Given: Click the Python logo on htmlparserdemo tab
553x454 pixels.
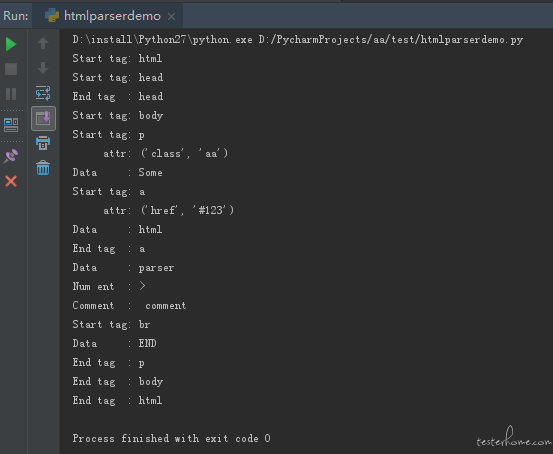Looking at the screenshot, I should tap(51, 16).
